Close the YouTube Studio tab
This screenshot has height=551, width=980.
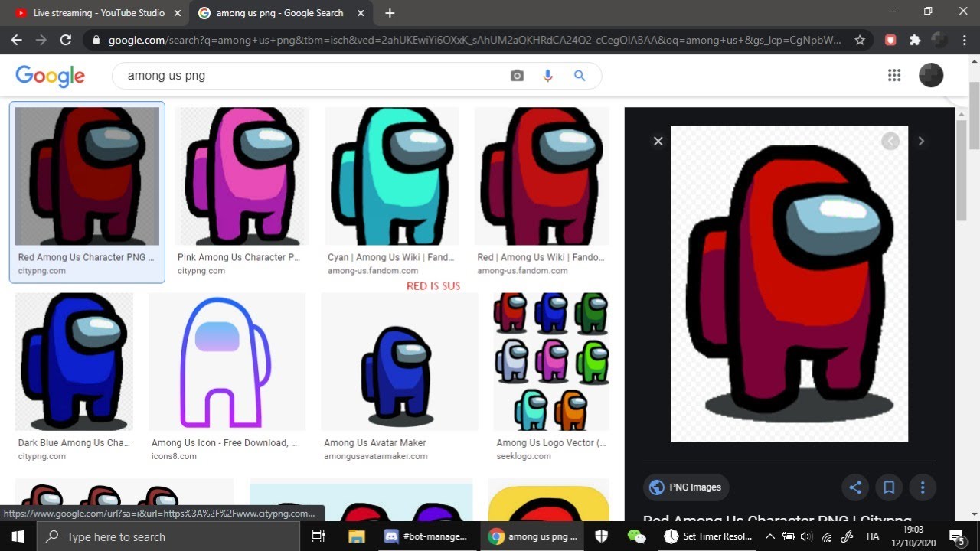(178, 13)
